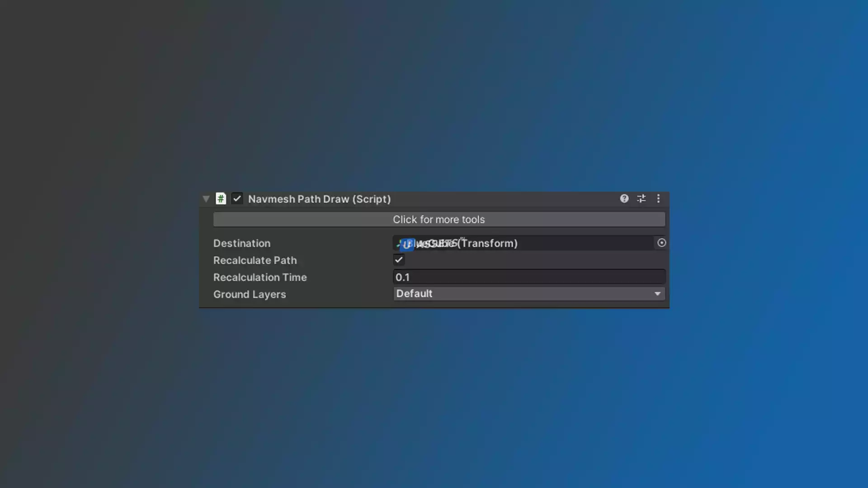Disable the Navmesh Path Draw component checkbox
This screenshot has width=868, height=488.
(x=237, y=199)
